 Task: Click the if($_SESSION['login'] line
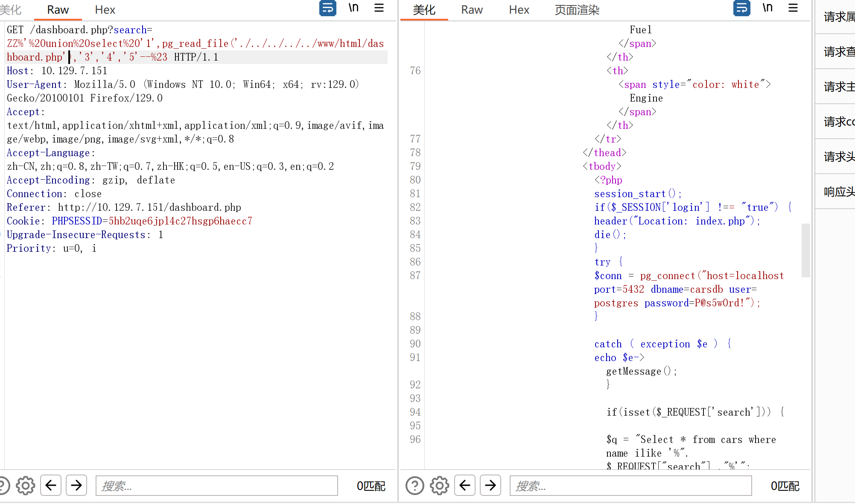point(693,207)
